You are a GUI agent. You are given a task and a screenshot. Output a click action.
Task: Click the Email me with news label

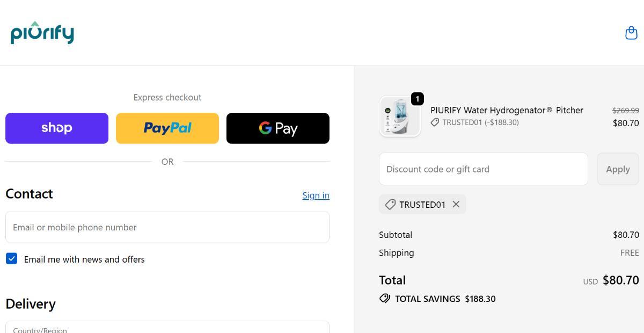(84, 259)
